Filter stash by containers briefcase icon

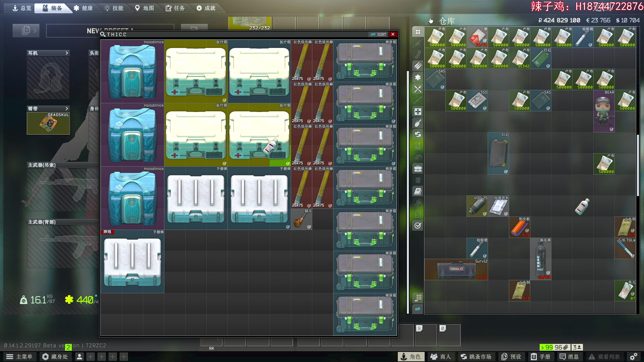click(x=418, y=169)
